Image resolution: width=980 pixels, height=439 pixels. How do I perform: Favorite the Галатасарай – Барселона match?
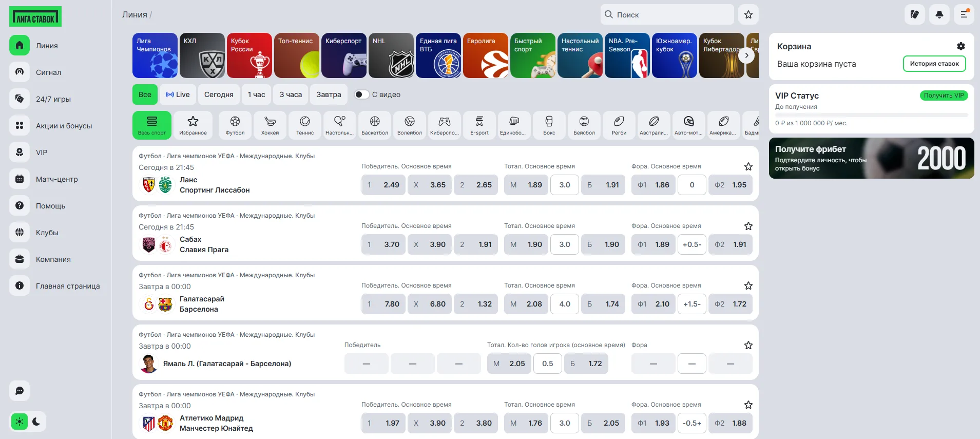tap(748, 285)
